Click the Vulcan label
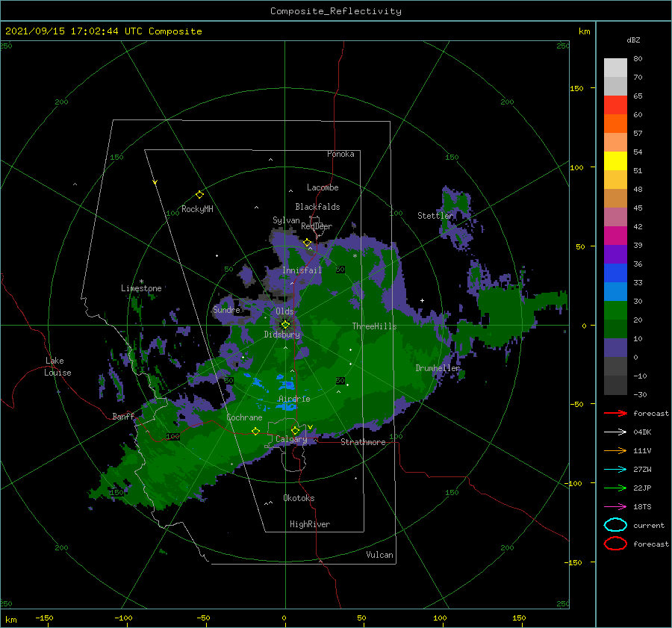The image size is (672, 628). 380,555
